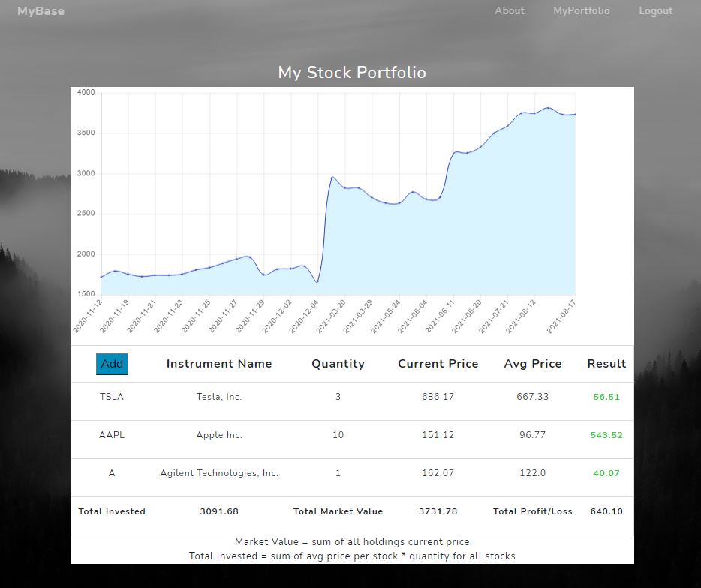701x588 pixels.
Task: Open the MyBase home link
Action: click(x=41, y=11)
